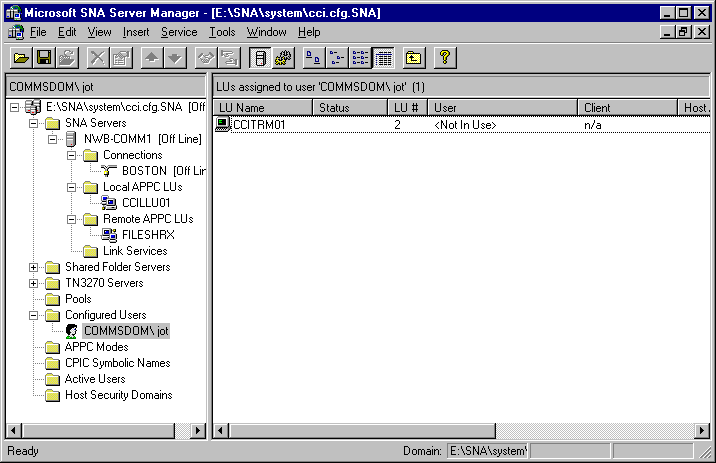Viewport: 716px width, 463px height.
Task: Click the LU Name column header
Action: 262,107
